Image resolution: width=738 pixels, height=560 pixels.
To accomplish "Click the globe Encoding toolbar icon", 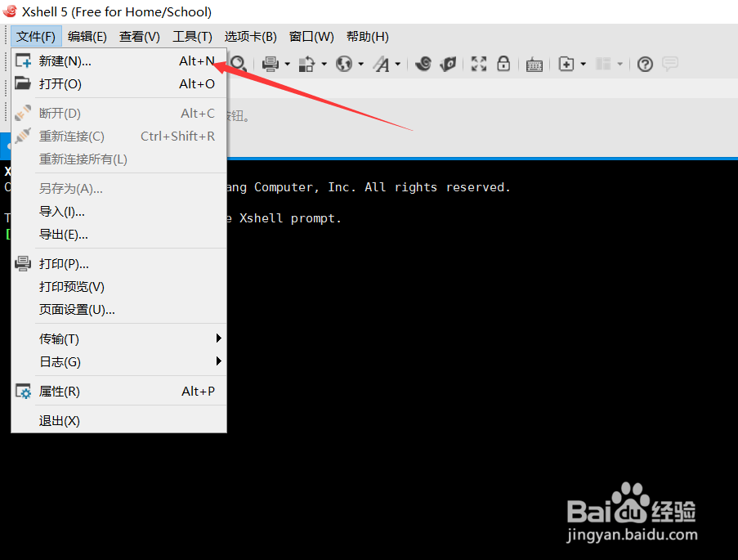I will (x=344, y=64).
